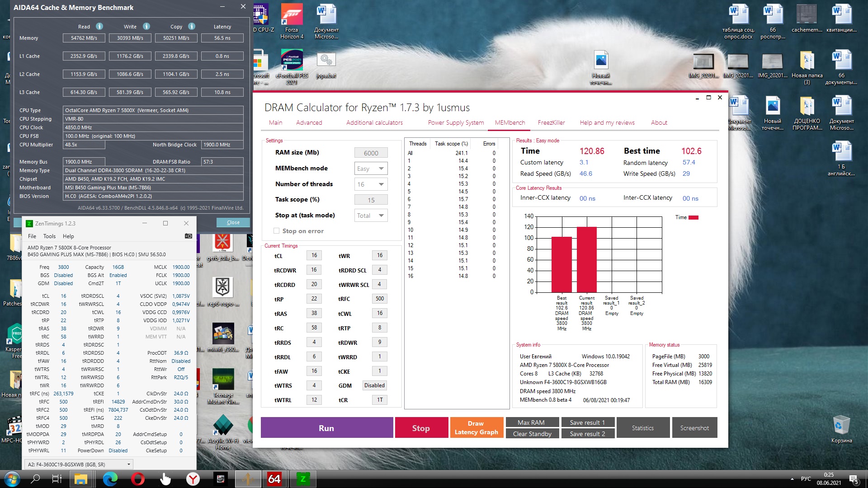868x488 pixels.
Task: Open Yandex Browser from the taskbar
Action: (x=193, y=479)
